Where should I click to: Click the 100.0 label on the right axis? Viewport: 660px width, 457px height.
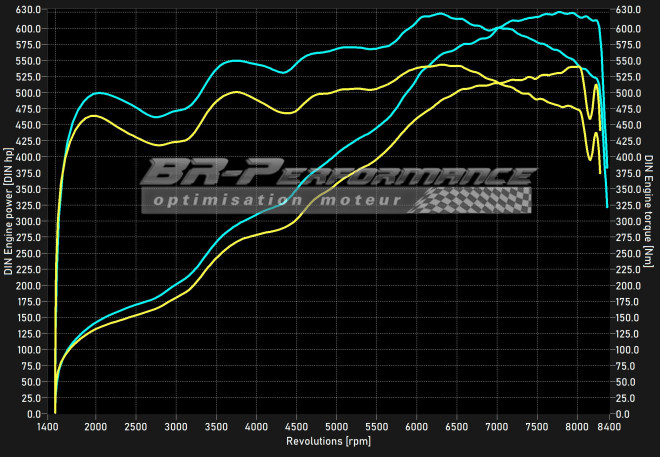point(629,350)
